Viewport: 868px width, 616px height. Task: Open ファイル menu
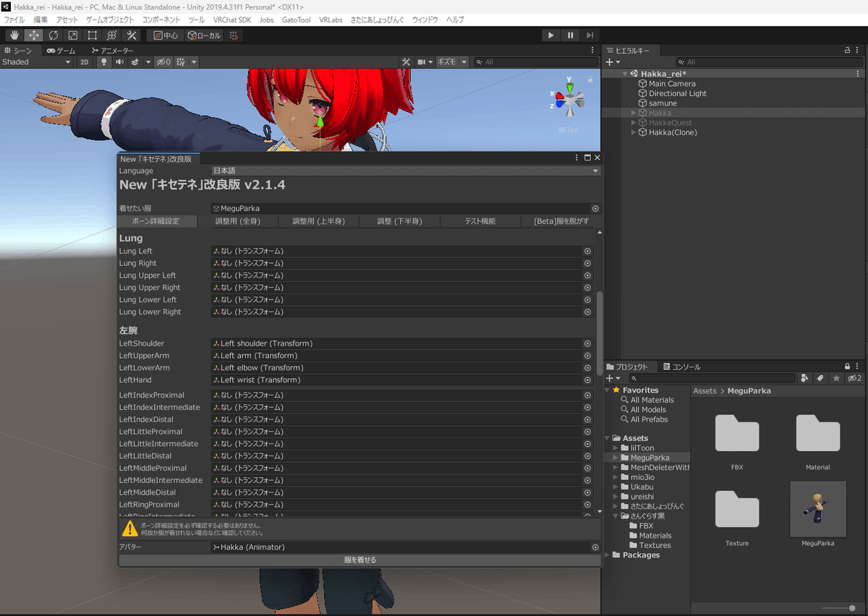pos(14,20)
